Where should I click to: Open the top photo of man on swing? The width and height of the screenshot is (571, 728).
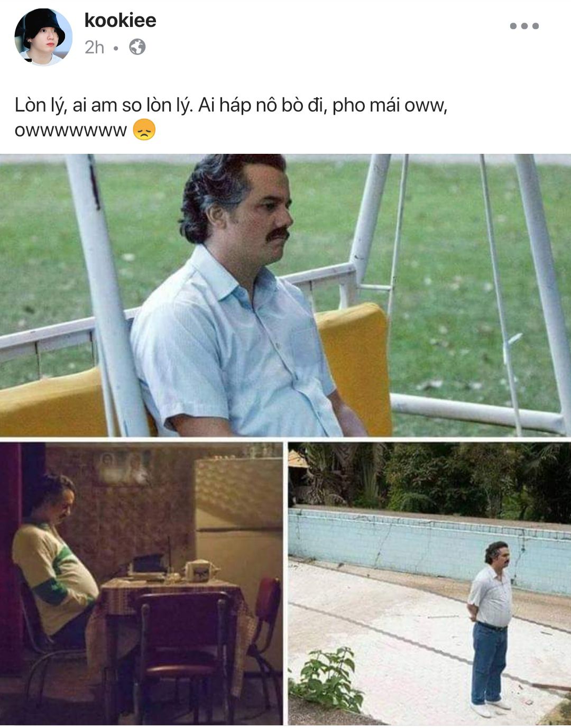tap(285, 295)
